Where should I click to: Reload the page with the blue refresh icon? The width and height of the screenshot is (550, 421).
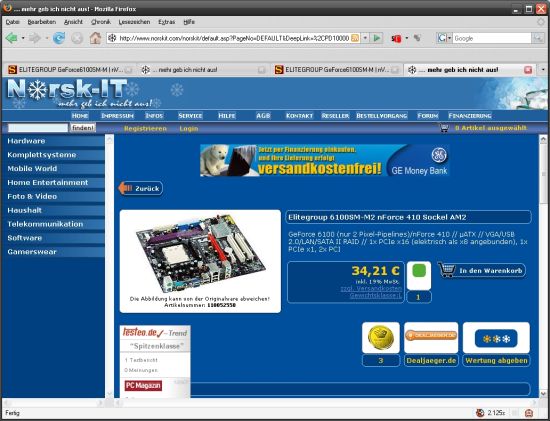click(59, 38)
